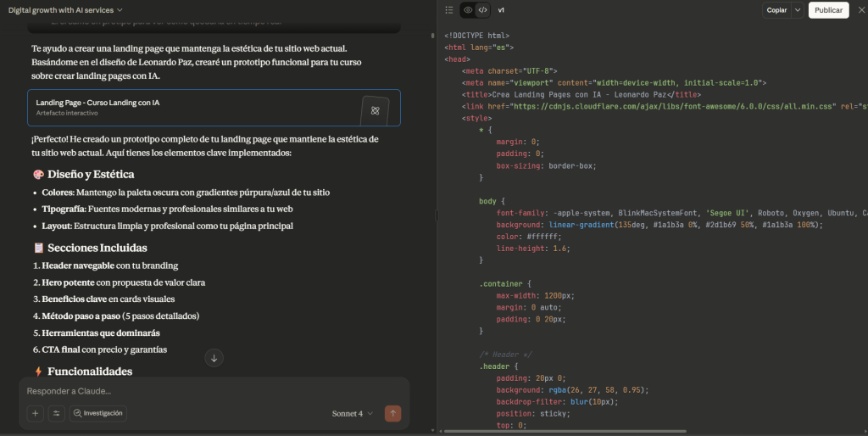The image size is (868, 436).
Task: Open the tools settings sliders icon
Action: tap(56, 413)
